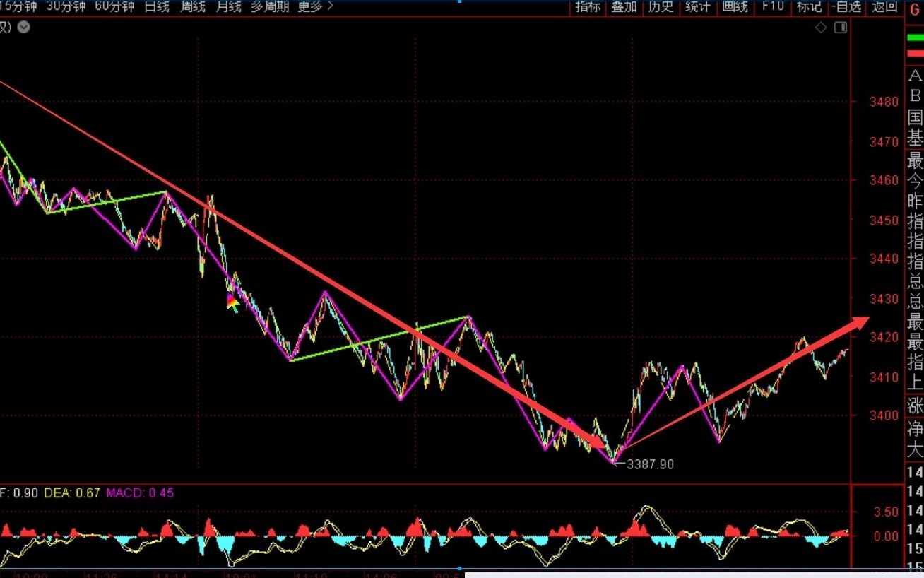Switch to the 60分钟 period tab
This screenshot has width=924, height=578.
(x=114, y=6)
